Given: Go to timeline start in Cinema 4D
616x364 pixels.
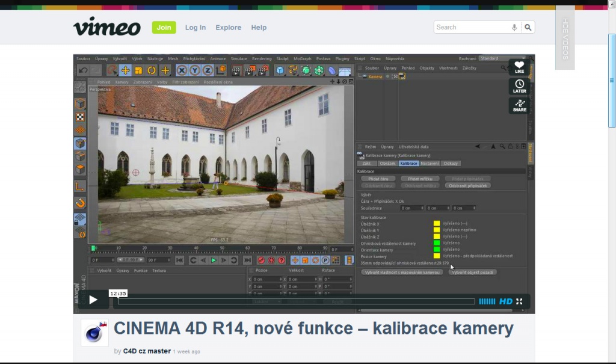Looking at the screenshot, I should pos(179,261).
